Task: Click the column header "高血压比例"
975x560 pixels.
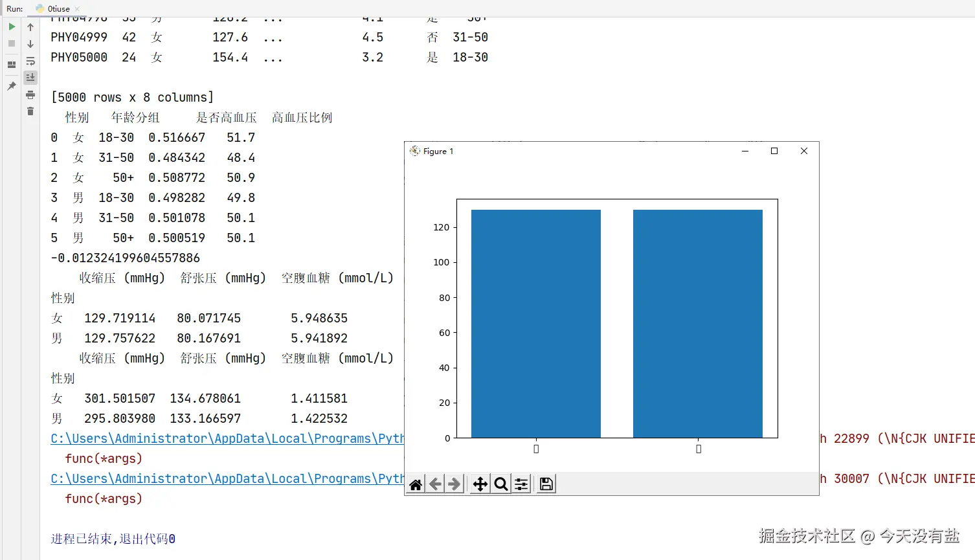Action: click(x=302, y=117)
